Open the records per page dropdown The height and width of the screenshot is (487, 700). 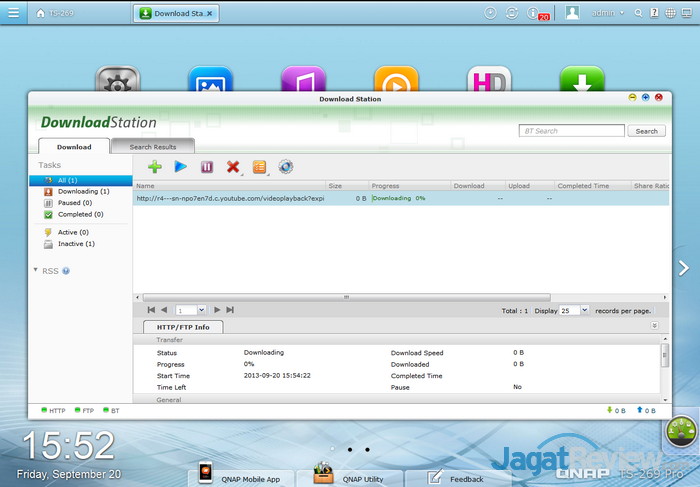pos(574,311)
